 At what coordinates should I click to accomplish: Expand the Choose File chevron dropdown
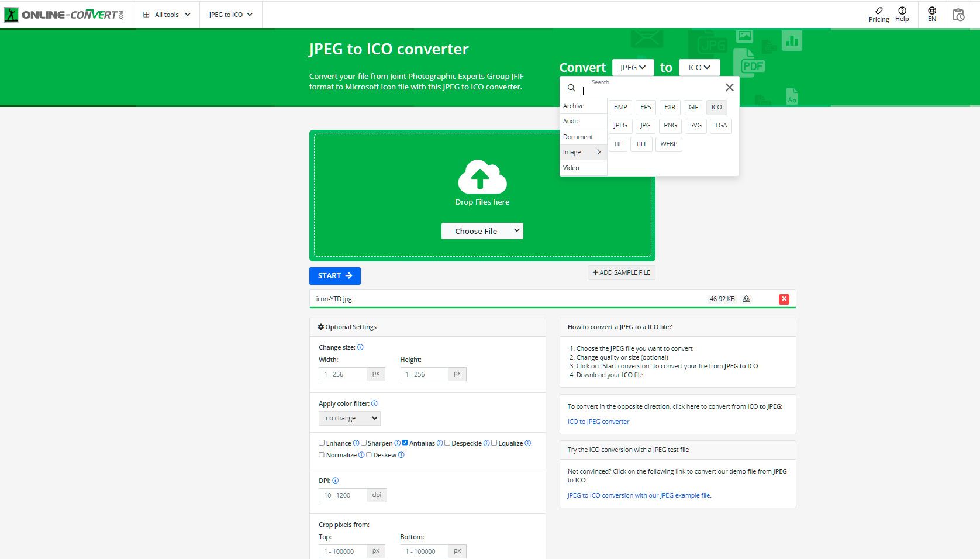pos(517,231)
